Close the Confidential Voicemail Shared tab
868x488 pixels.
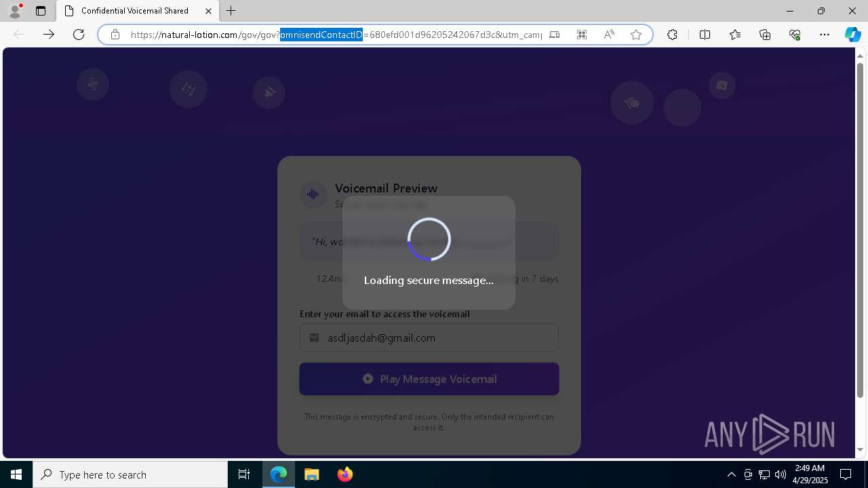(208, 11)
